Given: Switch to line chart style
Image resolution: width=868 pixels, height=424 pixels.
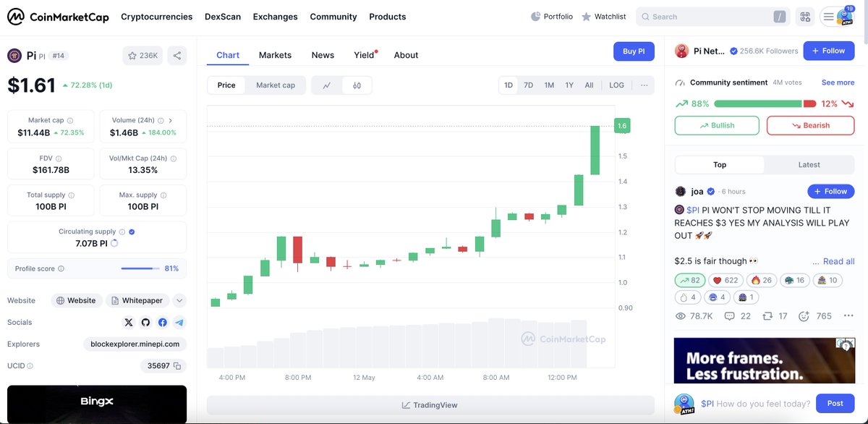Looking at the screenshot, I should coord(327,85).
